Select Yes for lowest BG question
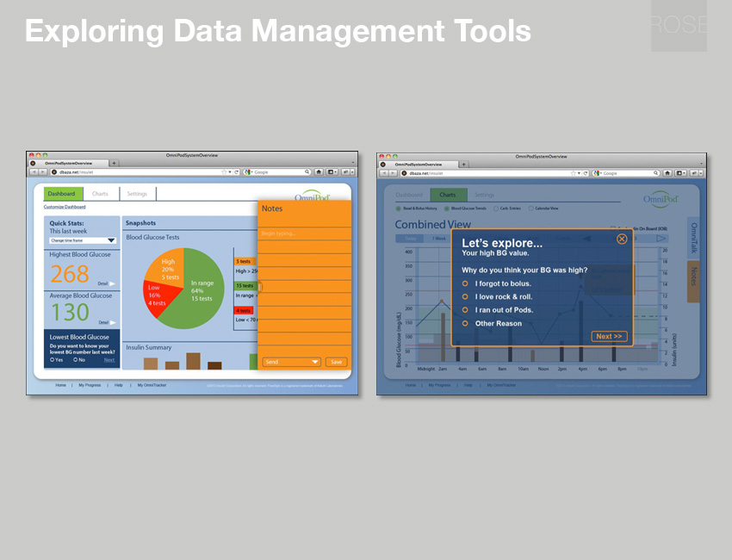732x560 pixels. click(53, 360)
